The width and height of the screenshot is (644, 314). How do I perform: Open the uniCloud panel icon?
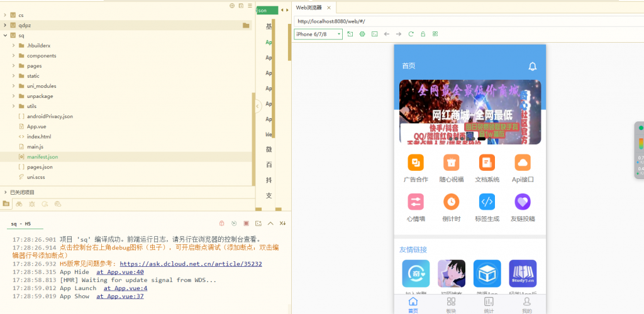[x=57, y=203]
